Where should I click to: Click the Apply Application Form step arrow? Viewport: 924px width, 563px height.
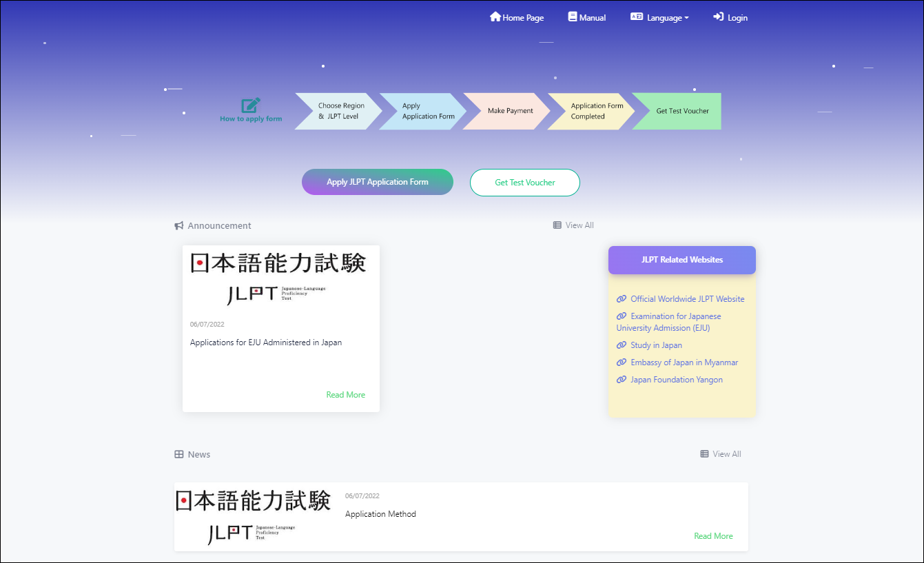pos(423,111)
